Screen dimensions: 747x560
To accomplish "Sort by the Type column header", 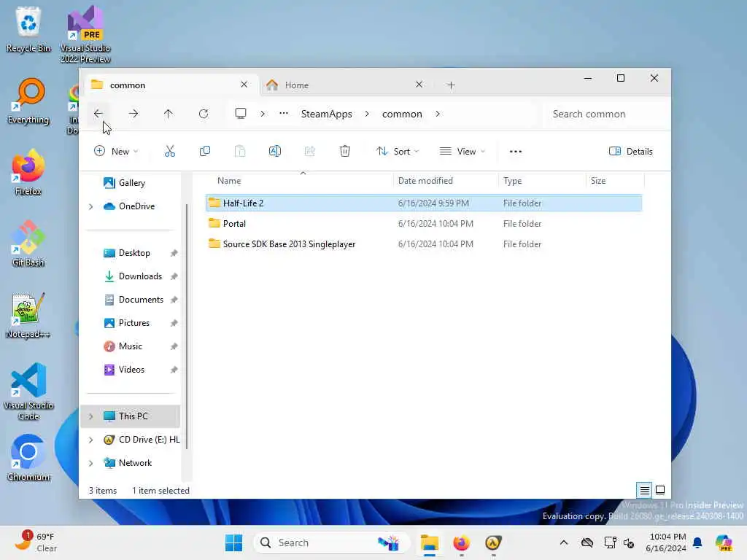I will 542,181.
